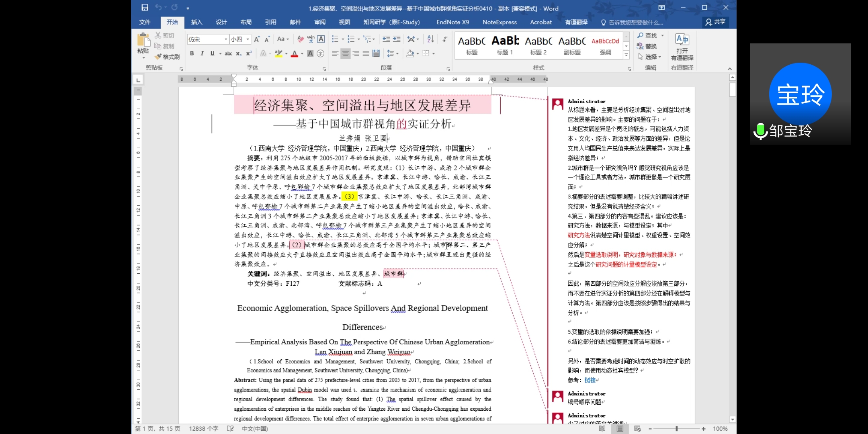Screen dimensions: 868x434
Task: Show paragraph marks with the ¶ icon
Action: pyautogui.click(x=445, y=39)
